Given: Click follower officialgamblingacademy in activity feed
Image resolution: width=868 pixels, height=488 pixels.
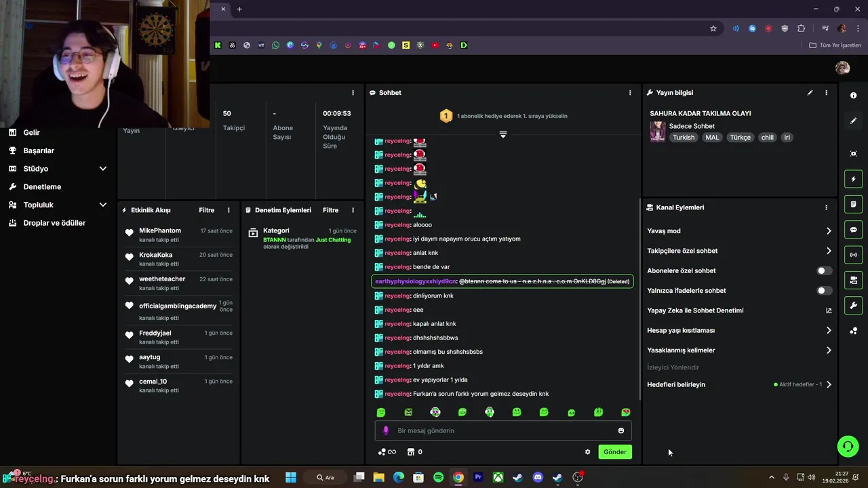Looking at the screenshot, I should [178, 306].
